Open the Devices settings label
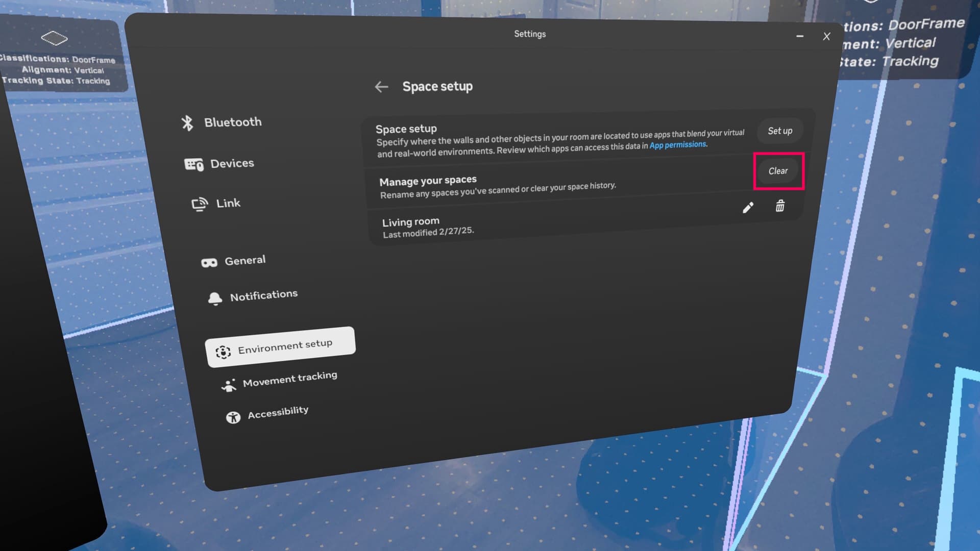 [x=232, y=163]
